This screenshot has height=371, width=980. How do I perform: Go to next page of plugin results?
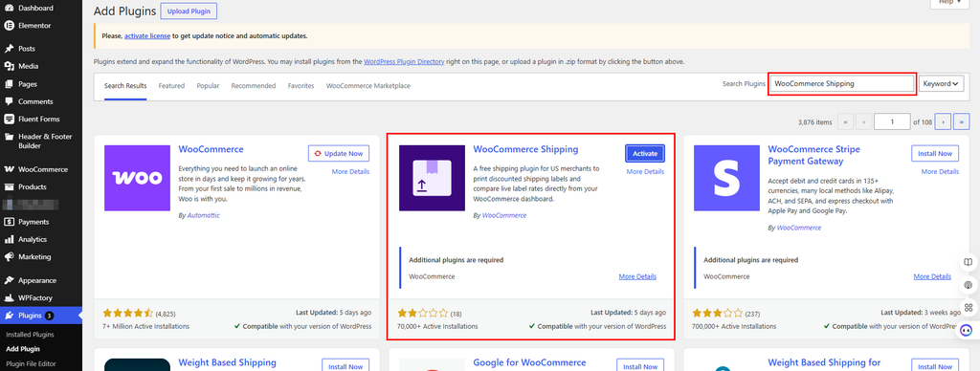pos(944,121)
